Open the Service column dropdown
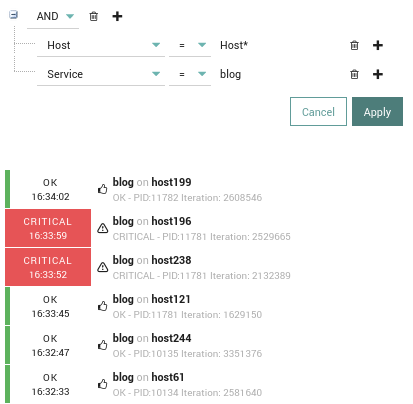Screen dimensions: 413x404 [x=101, y=74]
